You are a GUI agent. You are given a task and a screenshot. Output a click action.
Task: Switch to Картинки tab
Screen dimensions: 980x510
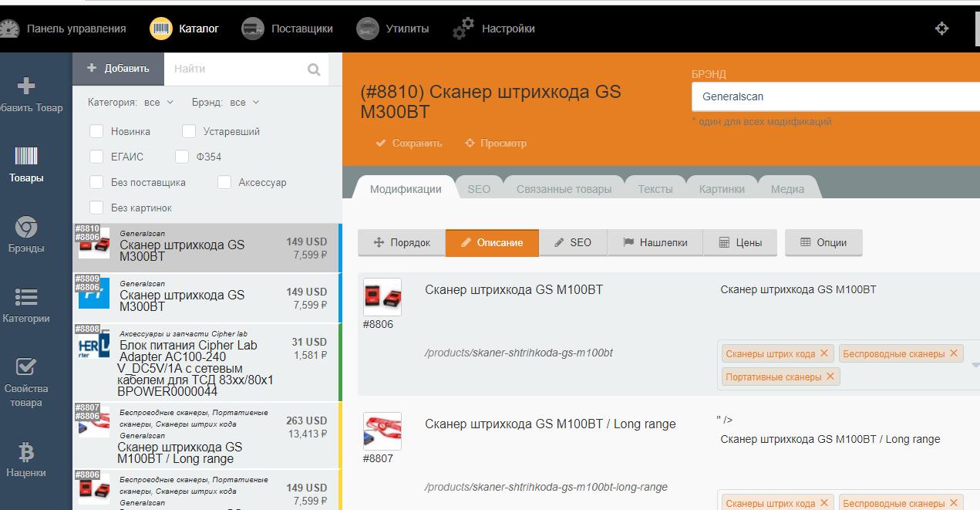[x=722, y=189]
